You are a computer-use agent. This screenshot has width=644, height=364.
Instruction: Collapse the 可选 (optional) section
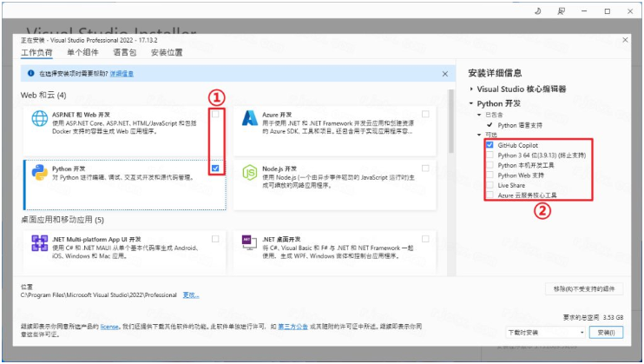[x=479, y=135]
